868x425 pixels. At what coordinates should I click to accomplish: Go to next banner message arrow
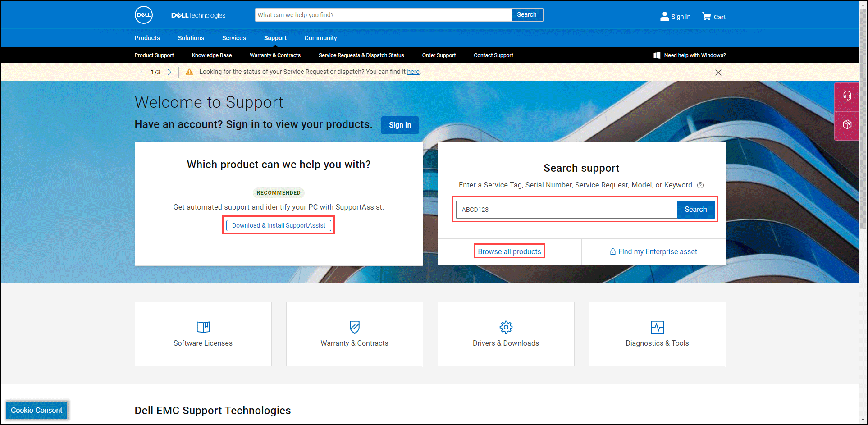[x=169, y=72]
